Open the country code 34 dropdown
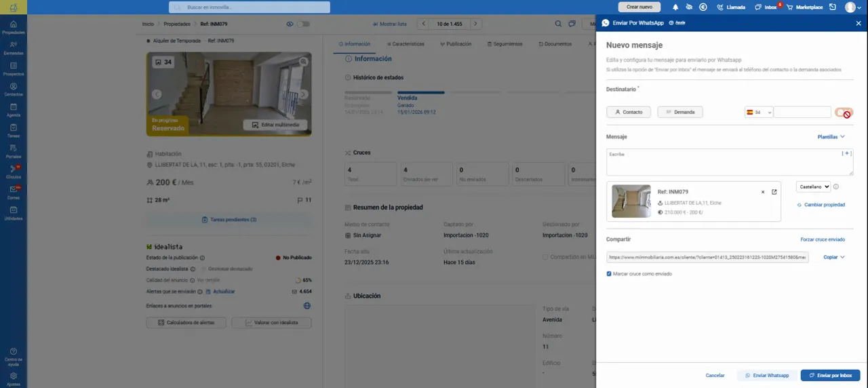Viewport: 868px width, 388px height. [759, 112]
